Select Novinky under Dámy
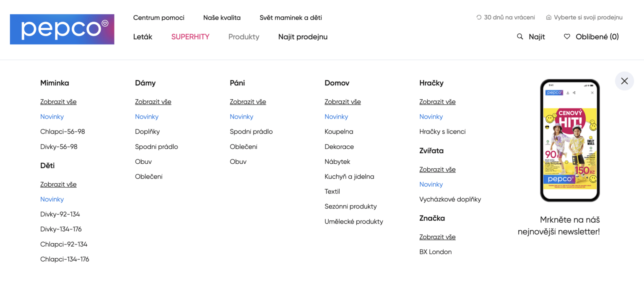Viewport: 644px width, 296px height. click(147, 117)
